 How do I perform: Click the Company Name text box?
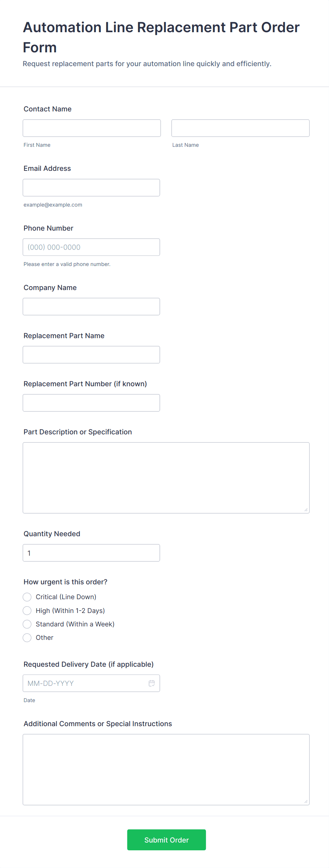(x=91, y=307)
